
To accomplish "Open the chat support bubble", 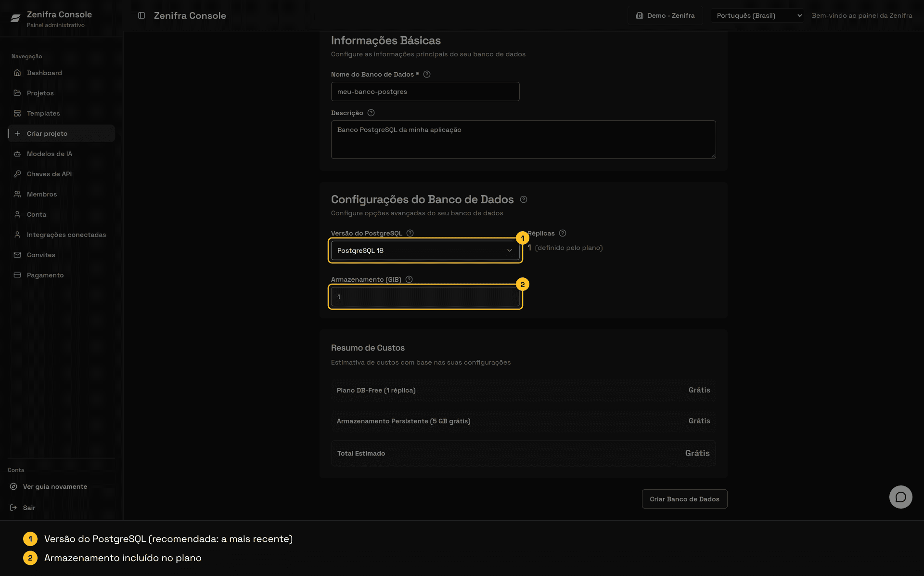I will click(900, 497).
